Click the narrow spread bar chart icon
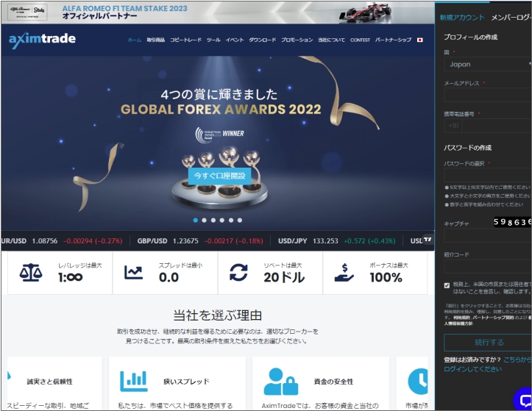 (x=134, y=381)
